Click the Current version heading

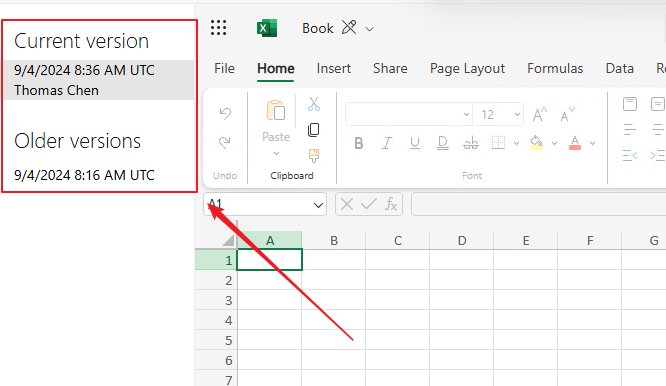82,41
